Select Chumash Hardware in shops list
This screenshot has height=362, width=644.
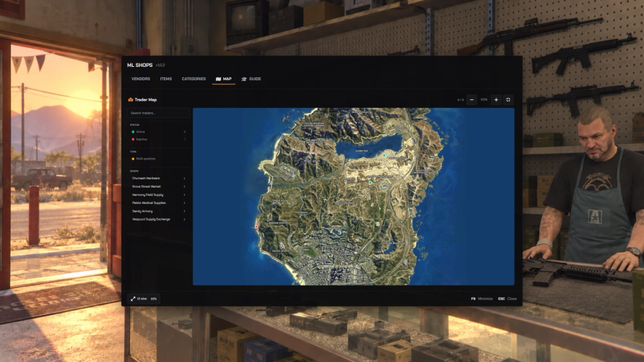click(158, 178)
